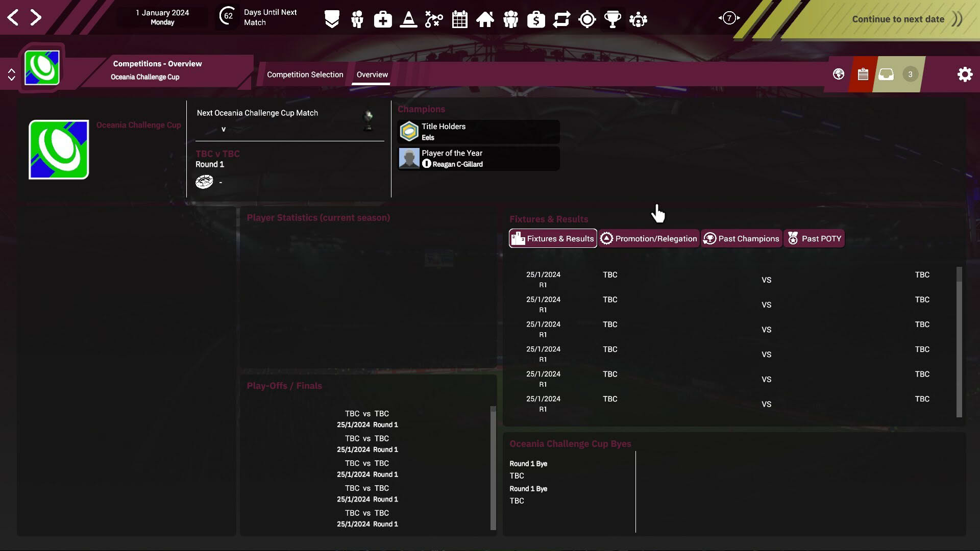
Task: Open the club home icon
Action: point(485,19)
